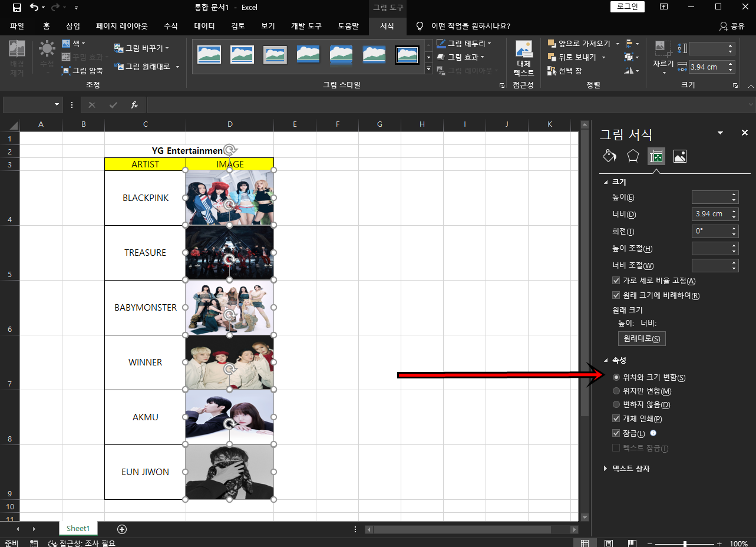Open the 색 (Color) picture adjustment

pos(74,44)
